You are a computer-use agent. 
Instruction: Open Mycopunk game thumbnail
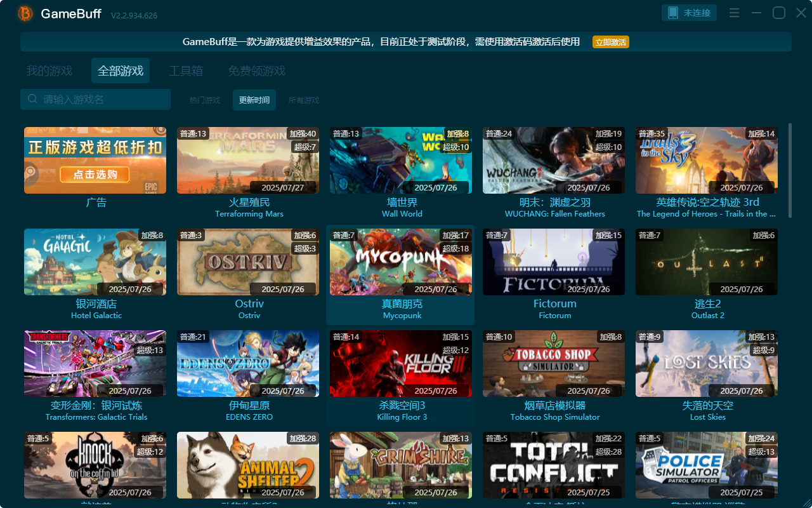coord(401,262)
